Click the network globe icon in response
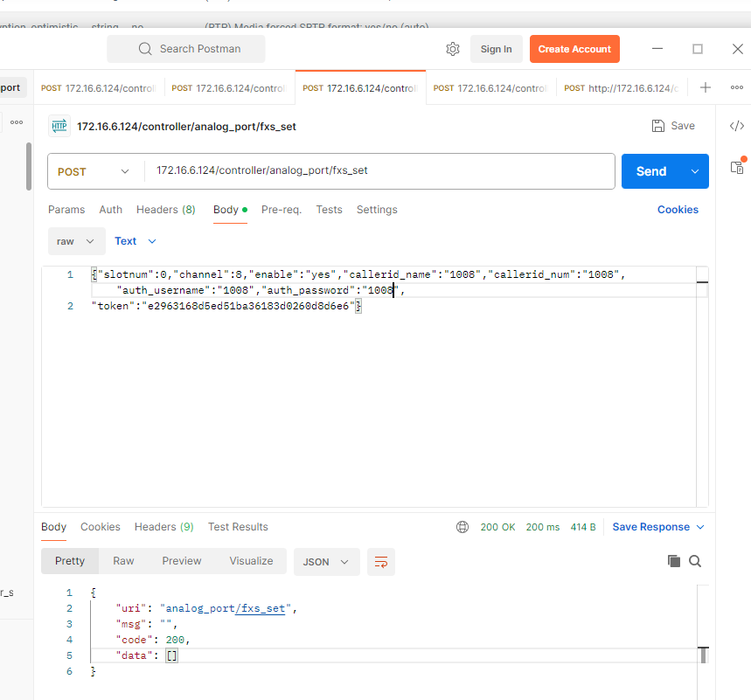The image size is (751, 700). (462, 527)
